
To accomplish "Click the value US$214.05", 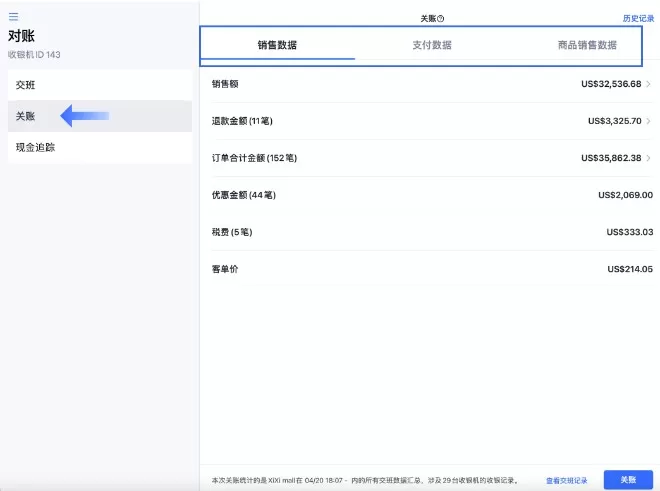I will pos(630,269).
